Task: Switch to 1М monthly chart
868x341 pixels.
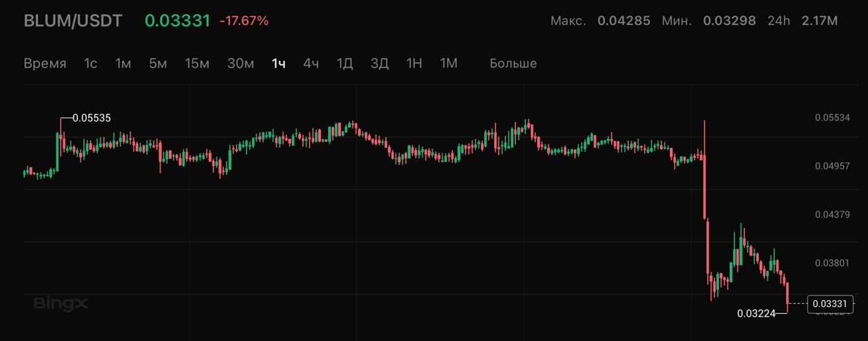Action: [x=449, y=64]
